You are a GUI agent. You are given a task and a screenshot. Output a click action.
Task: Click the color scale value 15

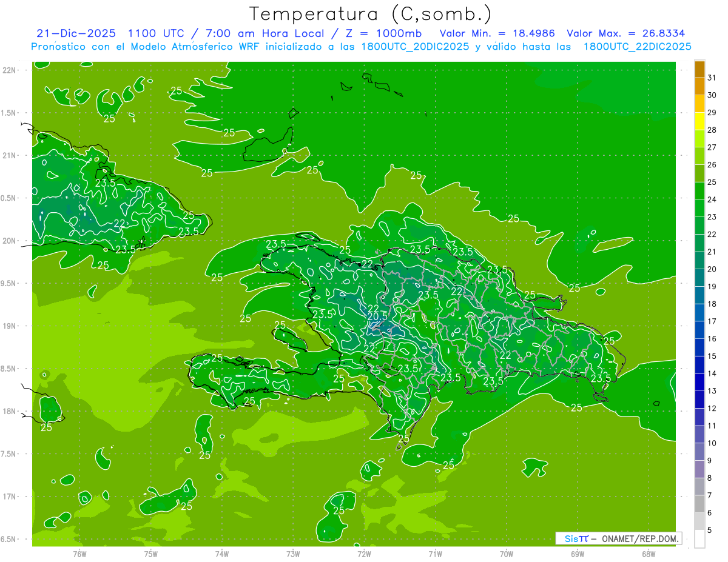click(712, 356)
